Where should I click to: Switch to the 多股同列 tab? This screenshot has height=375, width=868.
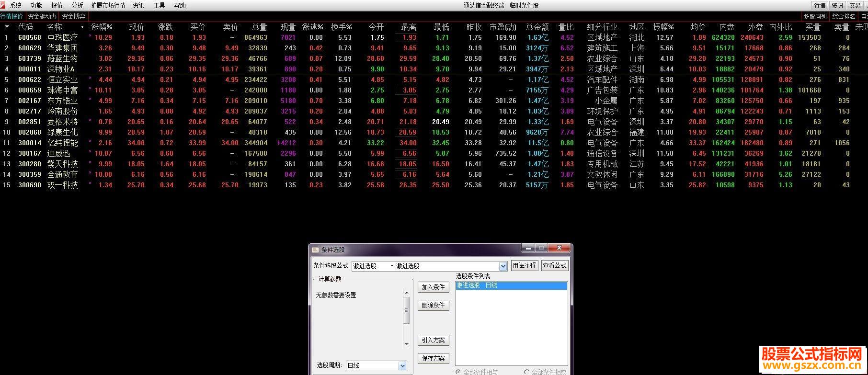[815, 16]
